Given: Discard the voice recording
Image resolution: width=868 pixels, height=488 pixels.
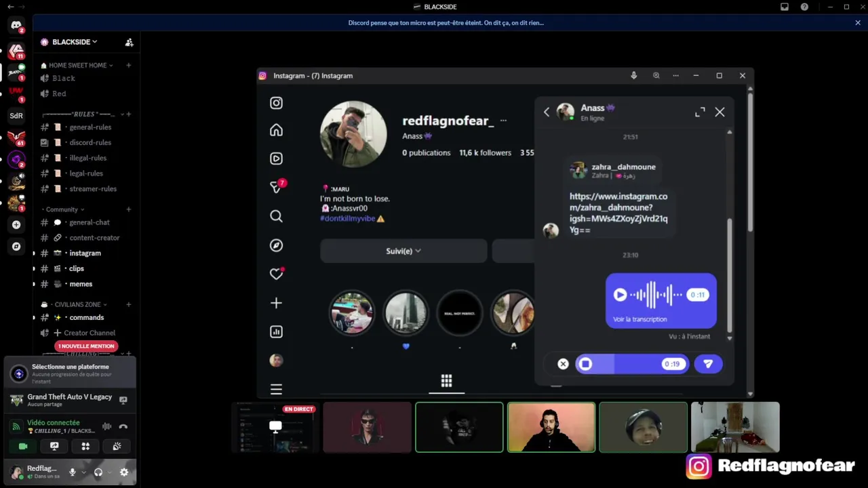Looking at the screenshot, I should (563, 364).
